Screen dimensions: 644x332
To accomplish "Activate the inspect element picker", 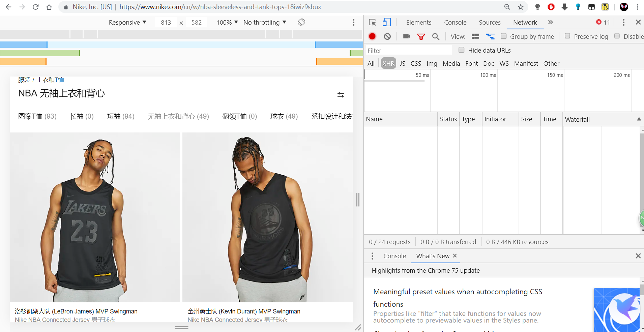I will tap(372, 22).
